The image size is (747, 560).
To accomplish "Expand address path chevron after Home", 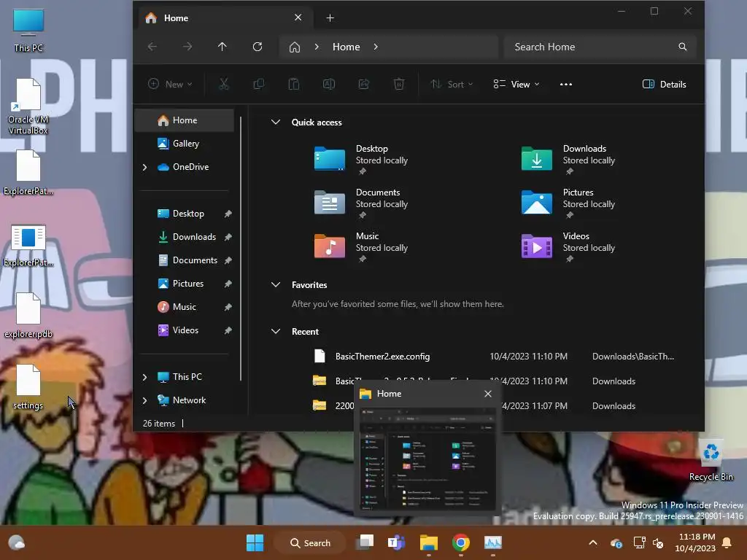I will [x=376, y=47].
